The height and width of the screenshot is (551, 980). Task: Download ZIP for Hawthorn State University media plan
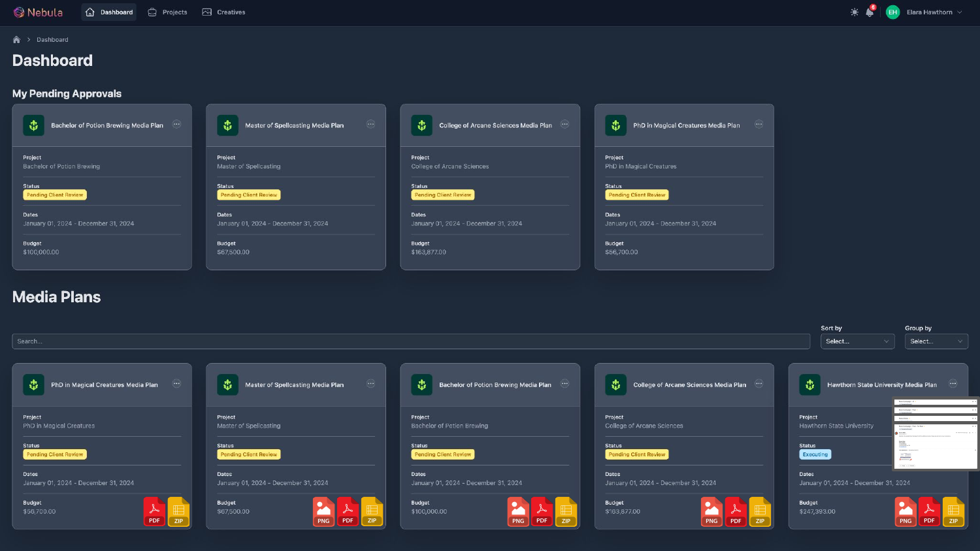pos(953,512)
